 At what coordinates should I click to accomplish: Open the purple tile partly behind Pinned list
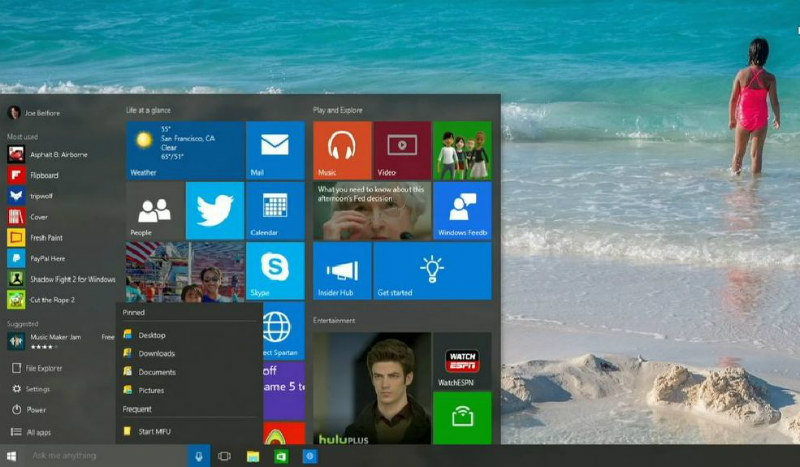tap(284, 390)
